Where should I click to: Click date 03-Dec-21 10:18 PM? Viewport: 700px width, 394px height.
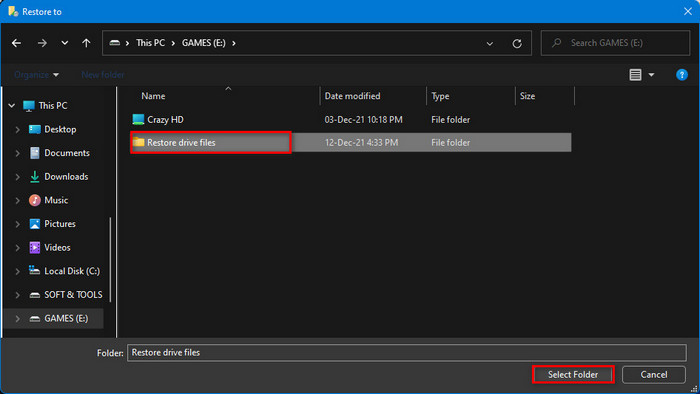pyautogui.click(x=363, y=120)
